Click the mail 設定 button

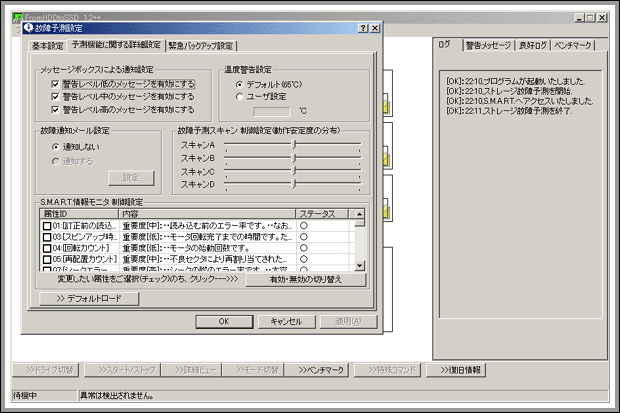131,178
